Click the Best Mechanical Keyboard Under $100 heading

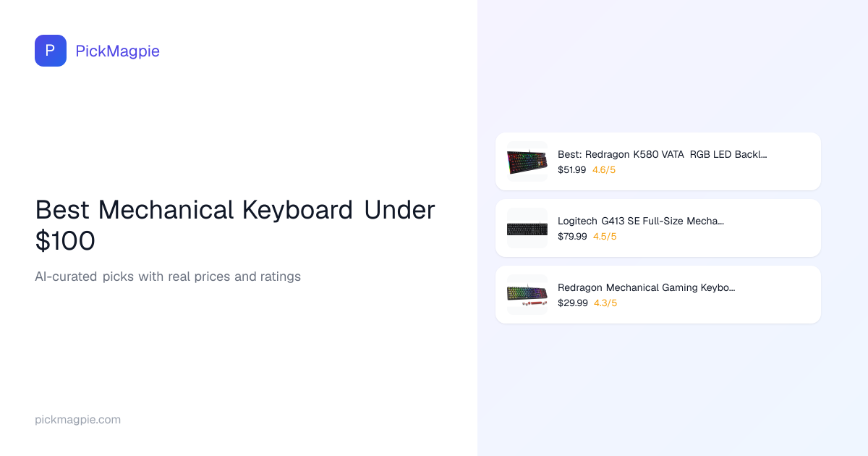point(235,224)
